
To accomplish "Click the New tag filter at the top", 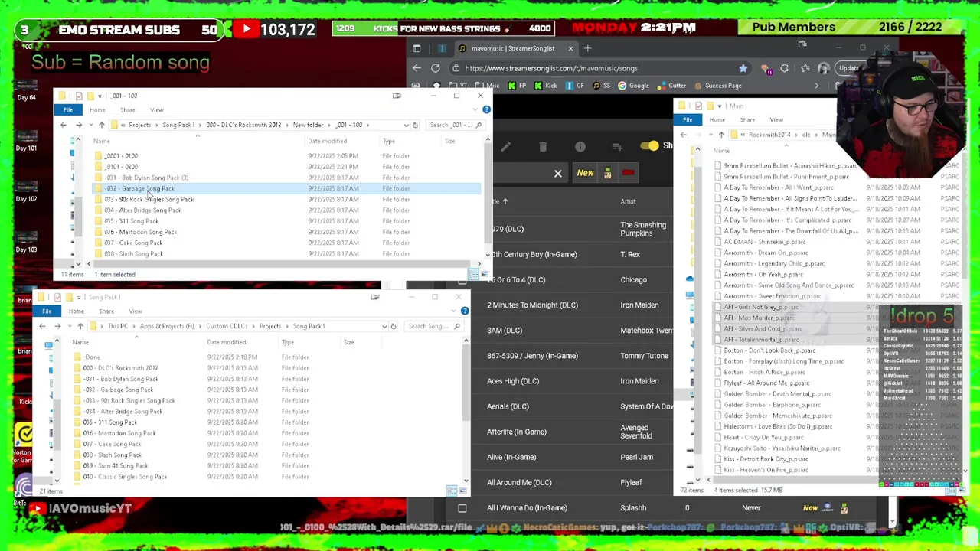I will pos(585,173).
